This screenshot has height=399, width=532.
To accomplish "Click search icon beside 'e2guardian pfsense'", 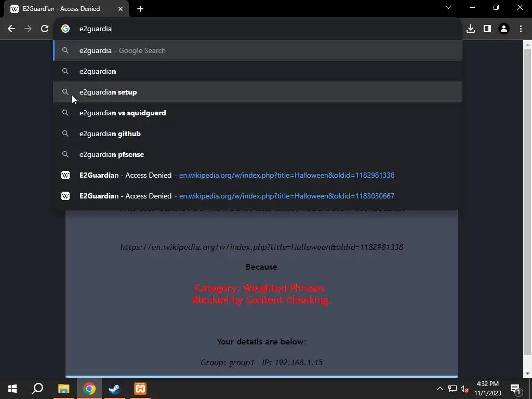I will tap(65, 154).
